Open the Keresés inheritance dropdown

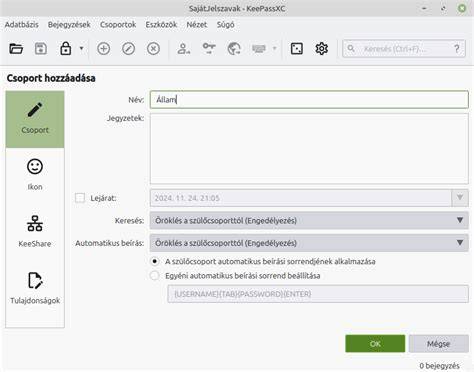coord(309,220)
